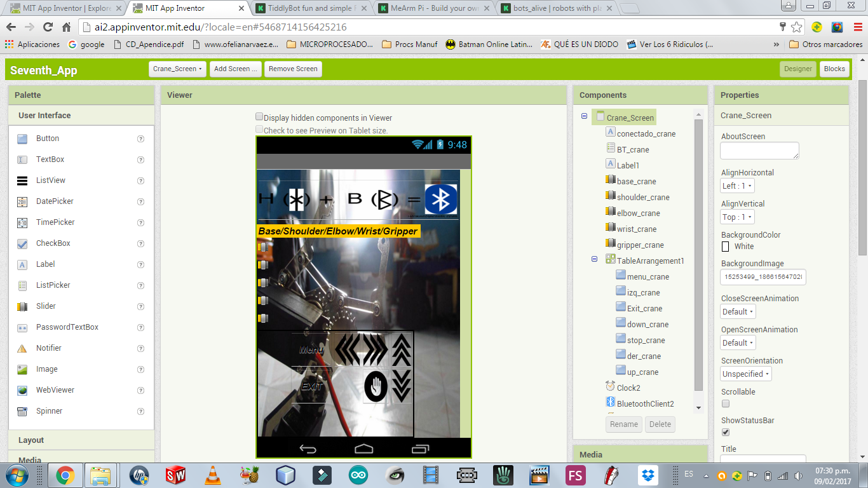Click the double down-arrow button in preview
Viewport: 868px width, 488px height.
coord(402,385)
